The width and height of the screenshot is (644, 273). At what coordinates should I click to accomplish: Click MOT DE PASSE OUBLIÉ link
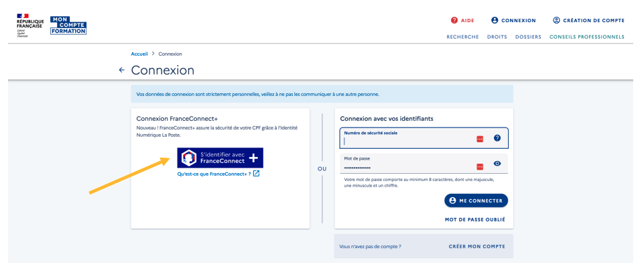(x=475, y=219)
